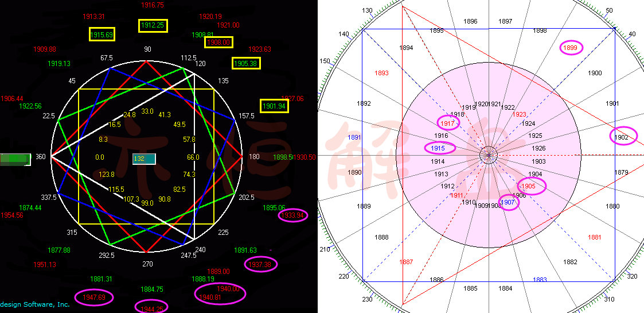This screenshot has width=644, height=313.
Task: Click the circled blue 1915 value
Action: tap(440, 148)
